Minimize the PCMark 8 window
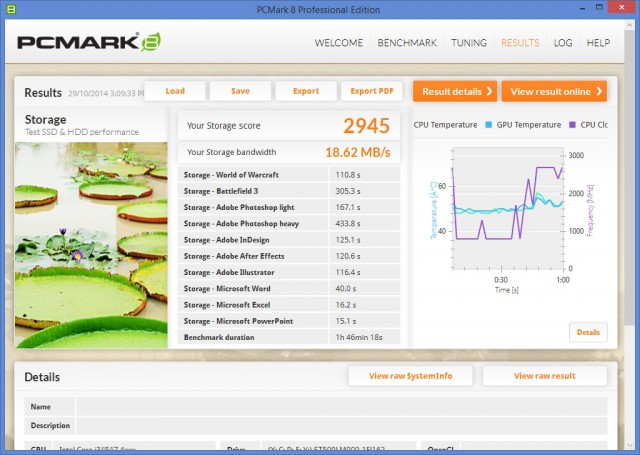 582,8
